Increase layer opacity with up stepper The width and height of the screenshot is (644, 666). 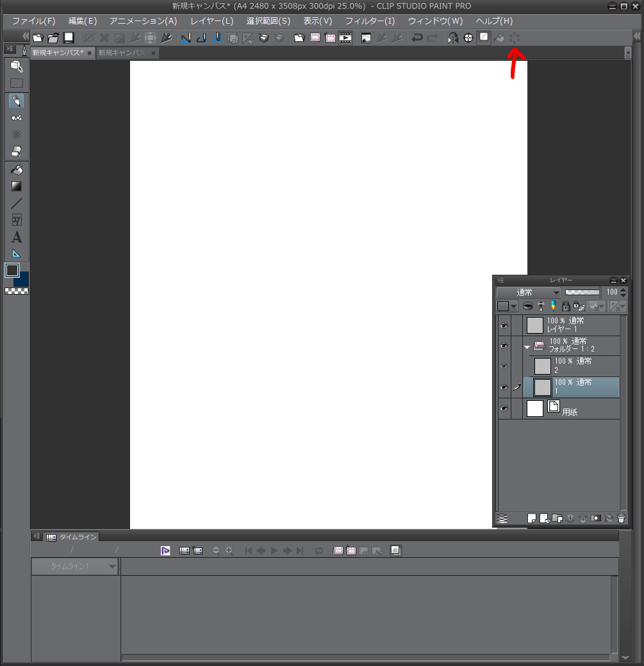(x=623, y=289)
